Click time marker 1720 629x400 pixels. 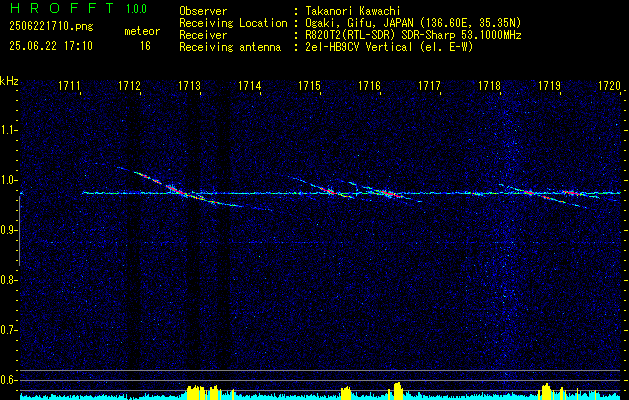point(609,86)
